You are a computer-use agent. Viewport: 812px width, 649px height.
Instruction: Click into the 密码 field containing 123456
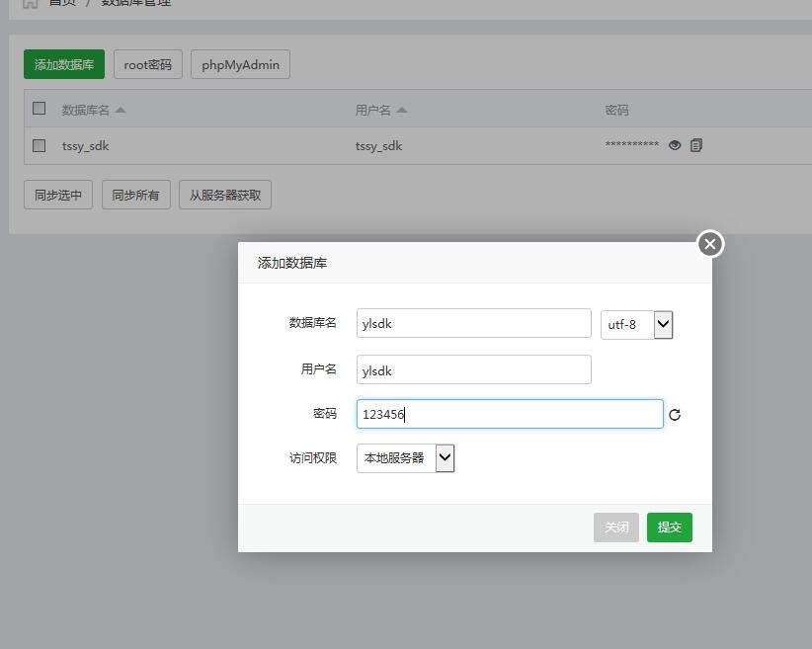509,414
